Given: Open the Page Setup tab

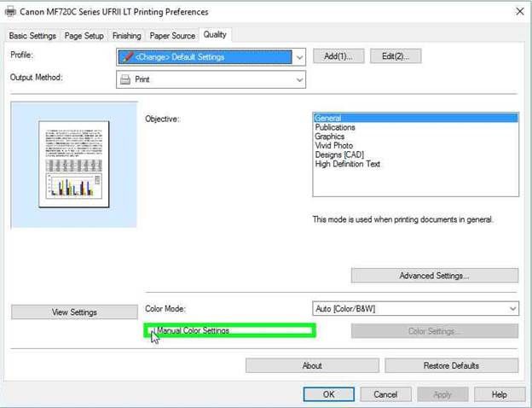Looking at the screenshot, I should pyautogui.click(x=84, y=36).
